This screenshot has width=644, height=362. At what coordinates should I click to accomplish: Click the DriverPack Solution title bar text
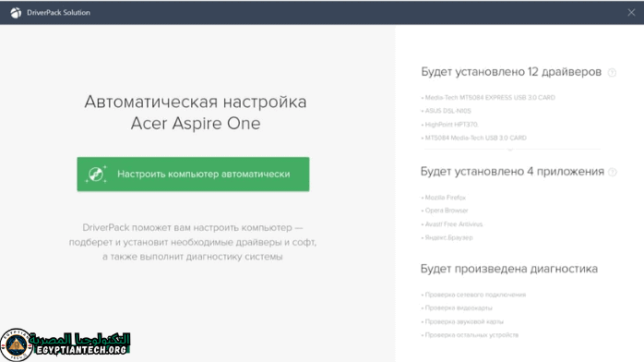click(58, 13)
